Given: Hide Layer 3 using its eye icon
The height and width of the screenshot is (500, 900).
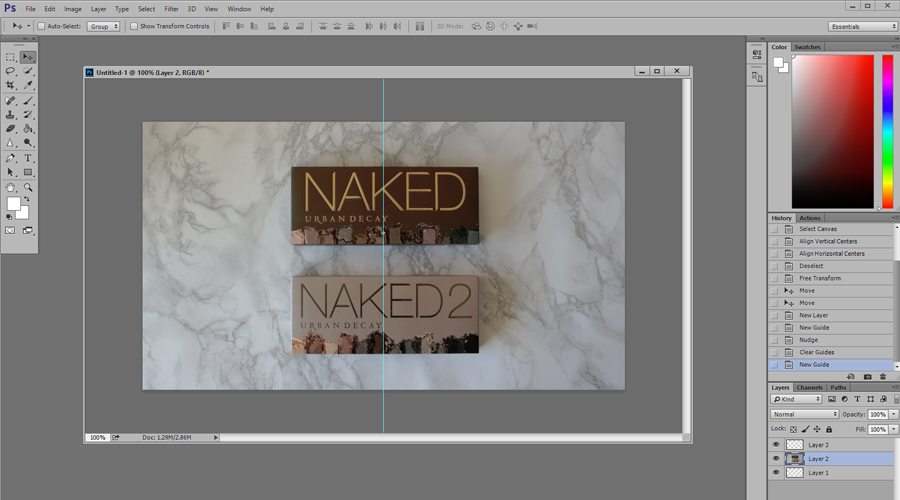Looking at the screenshot, I should 776,445.
